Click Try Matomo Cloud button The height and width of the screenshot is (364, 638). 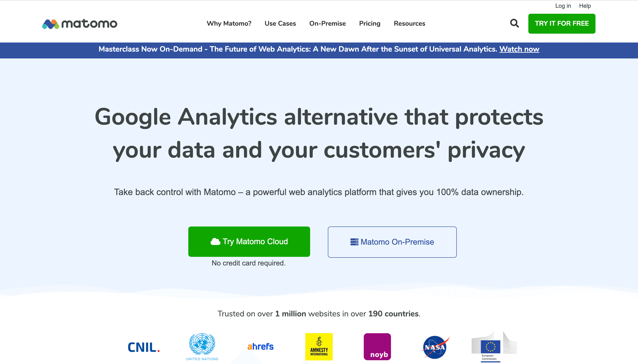[x=249, y=242]
